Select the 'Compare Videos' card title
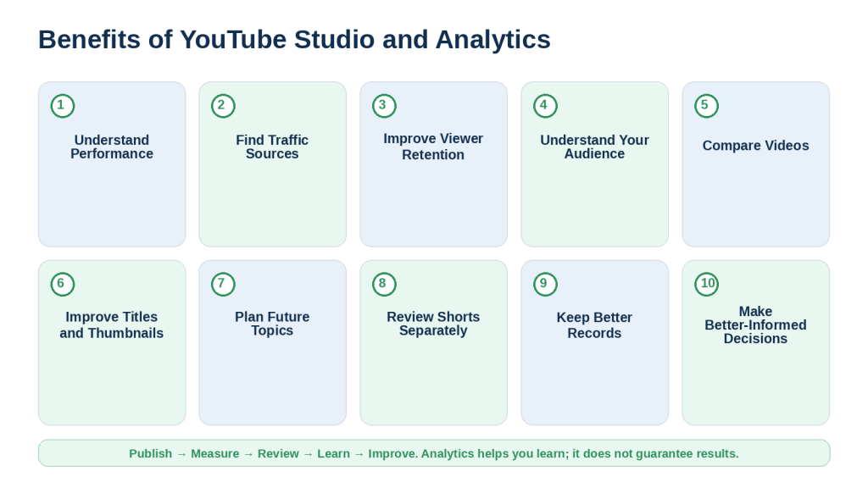This screenshot has width=868, height=488. click(755, 146)
